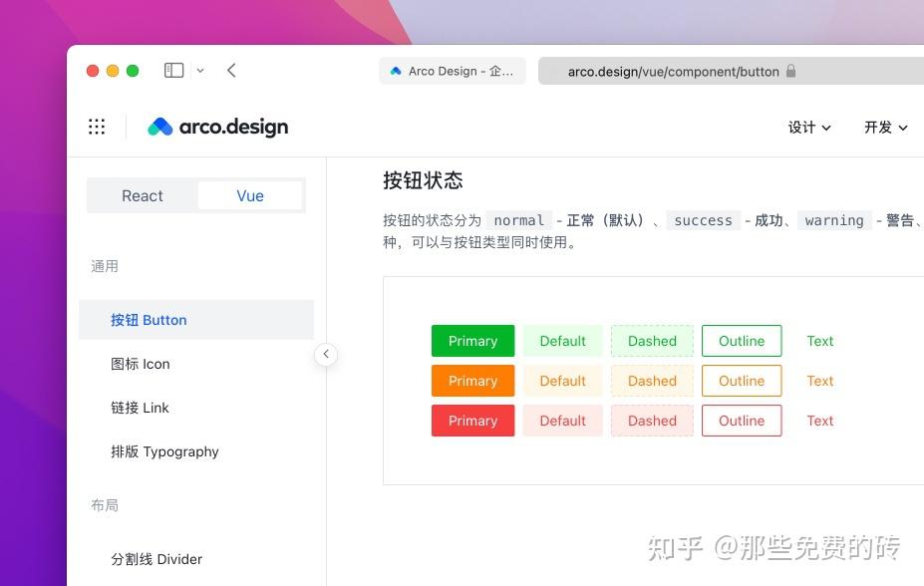Click the green Primary button

click(x=472, y=340)
